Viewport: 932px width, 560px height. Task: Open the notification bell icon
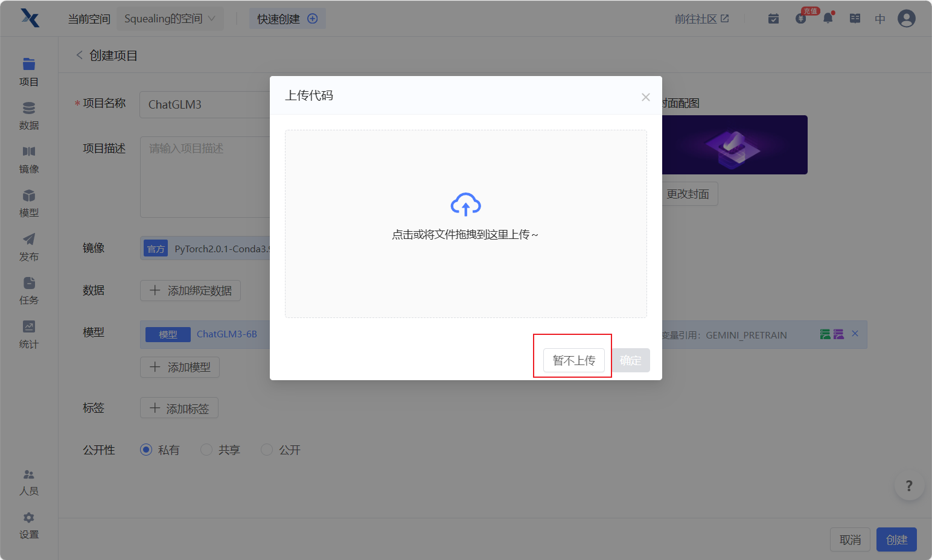828,18
